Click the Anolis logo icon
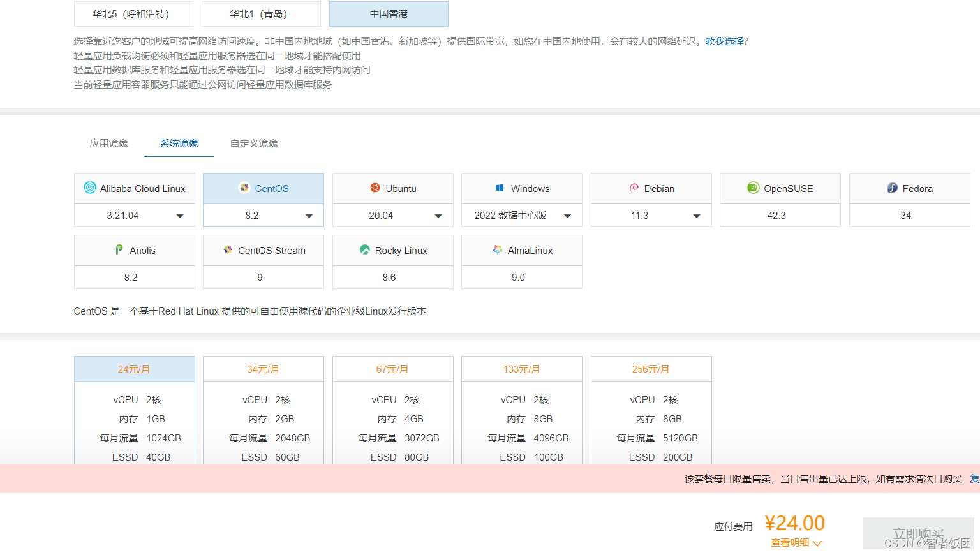This screenshot has height=555, width=980. point(119,249)
